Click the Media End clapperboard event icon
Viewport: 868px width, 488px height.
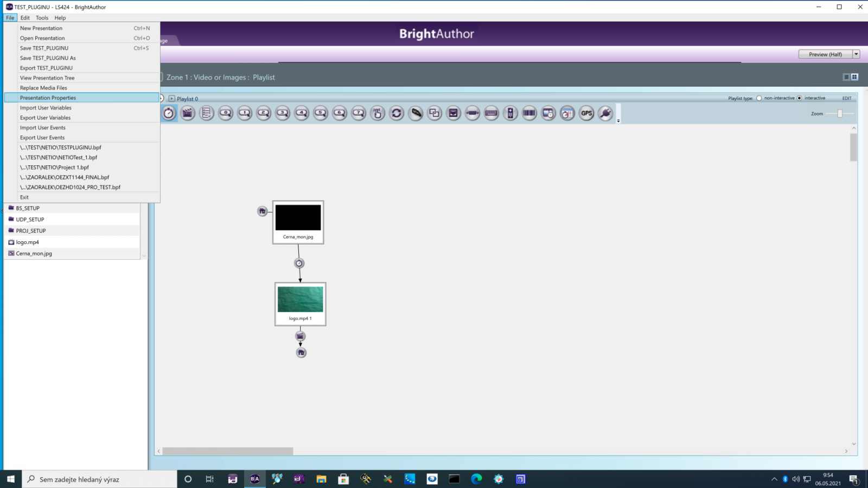pyautogui.click(x=188, y=113)
